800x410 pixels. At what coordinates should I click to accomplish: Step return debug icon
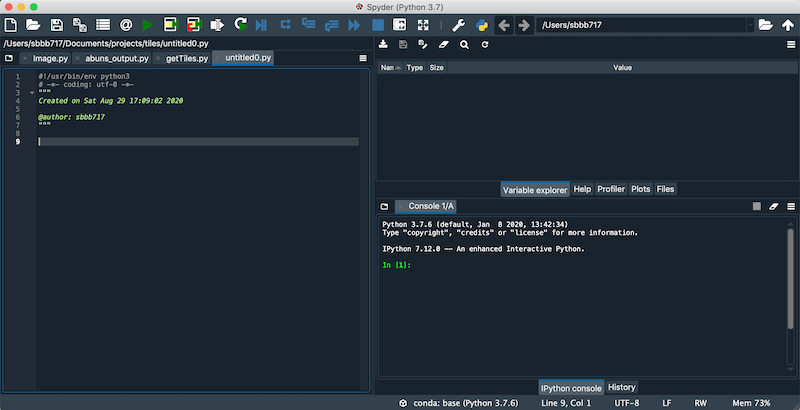click(x=332, y=24)
